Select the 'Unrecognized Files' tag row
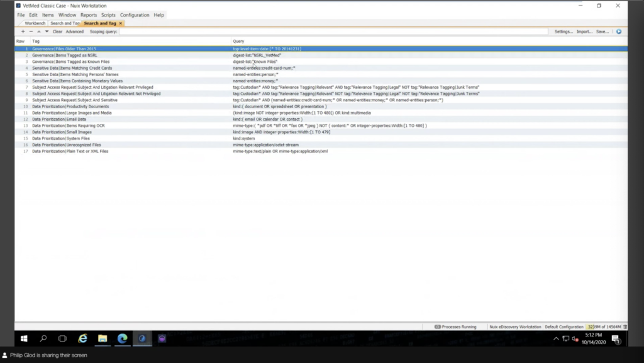Viewport: 644px width, 363px height. (x=321, y=145)
